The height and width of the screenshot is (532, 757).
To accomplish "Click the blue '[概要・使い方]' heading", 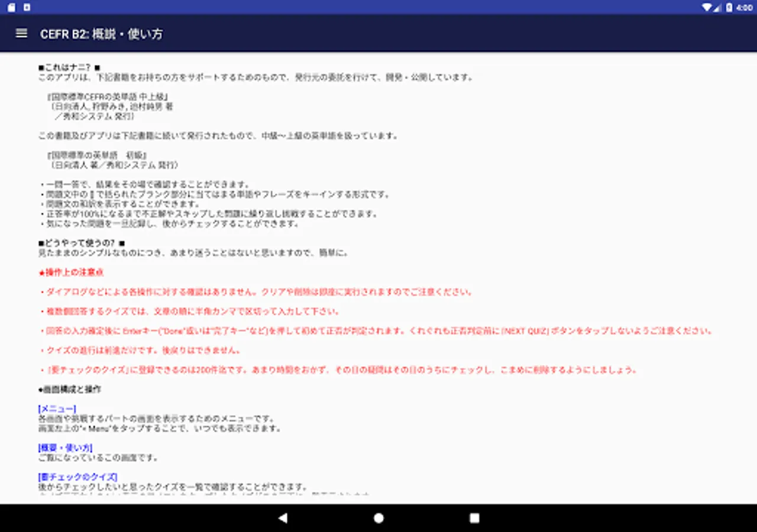I will tap(65, 448).
